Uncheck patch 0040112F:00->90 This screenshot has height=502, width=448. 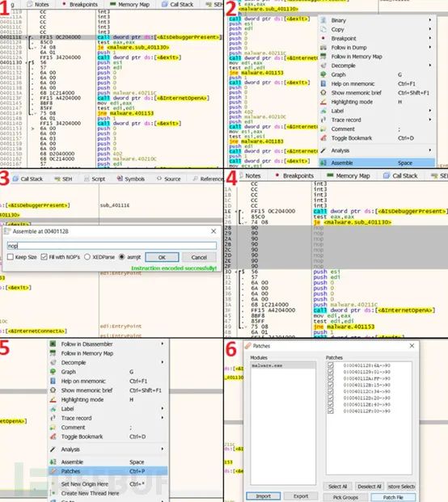(331, 411)
